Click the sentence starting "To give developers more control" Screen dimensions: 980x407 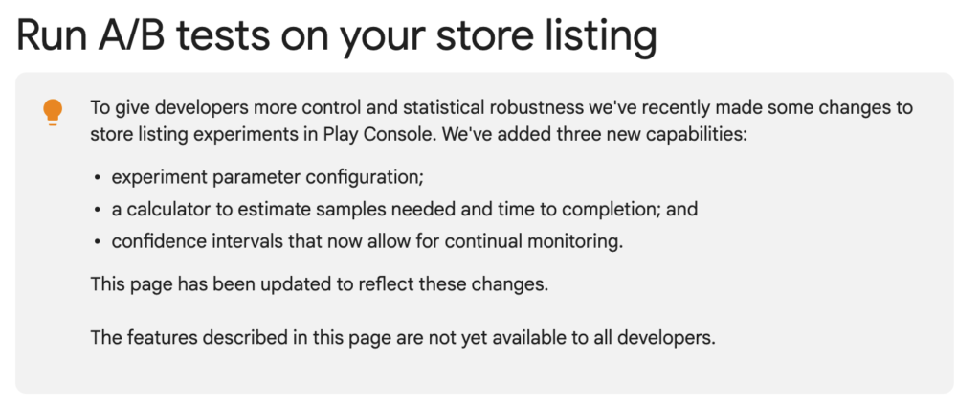[x=501, y=122]
